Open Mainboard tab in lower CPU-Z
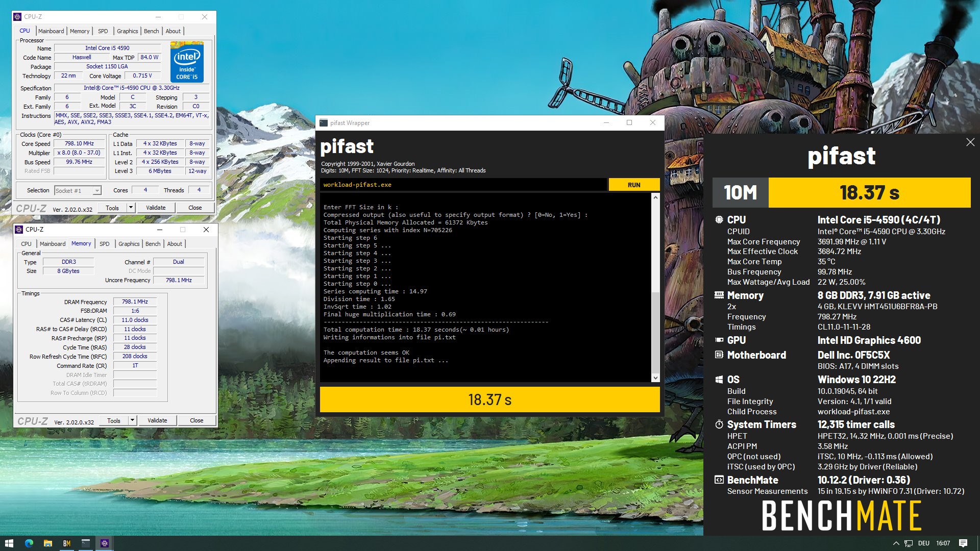 coord(53,244)
